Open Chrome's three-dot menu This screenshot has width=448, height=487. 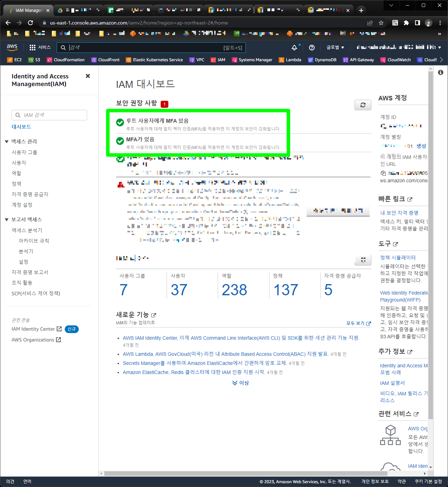pyautogui.click(x=440, y=23)
